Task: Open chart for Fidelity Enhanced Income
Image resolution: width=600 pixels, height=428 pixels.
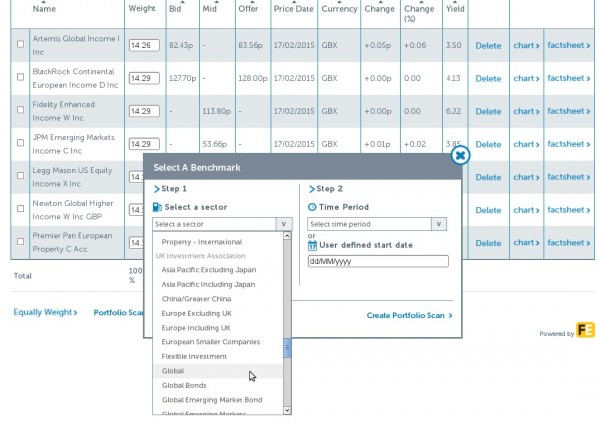Action: [526, 111]
